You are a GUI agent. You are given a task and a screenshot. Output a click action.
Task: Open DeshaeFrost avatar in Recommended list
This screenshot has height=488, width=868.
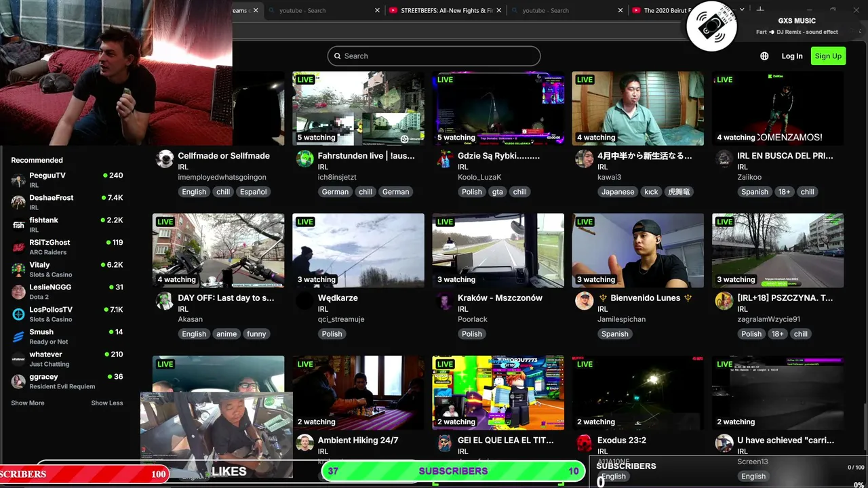click(x=18, y=203)
